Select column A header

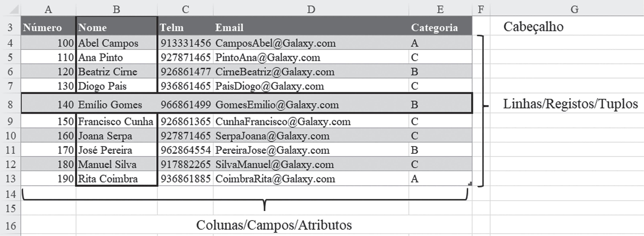click(48, 9)
